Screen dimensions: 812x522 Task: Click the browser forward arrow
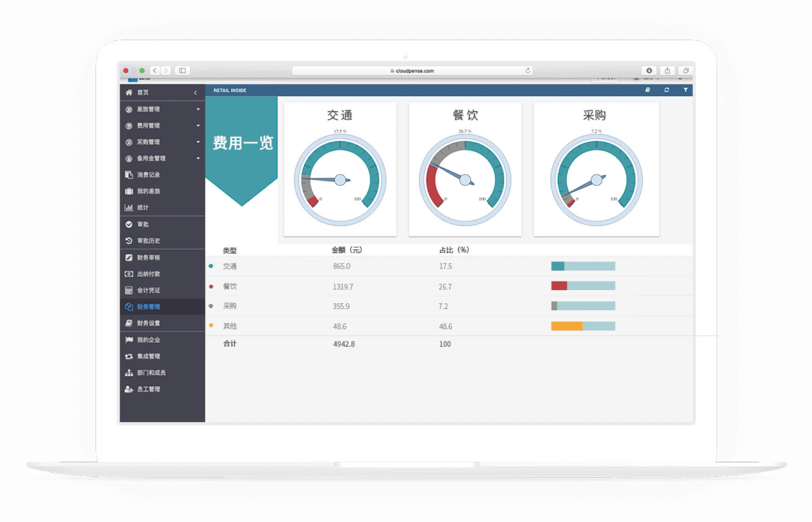coord(166,71)
